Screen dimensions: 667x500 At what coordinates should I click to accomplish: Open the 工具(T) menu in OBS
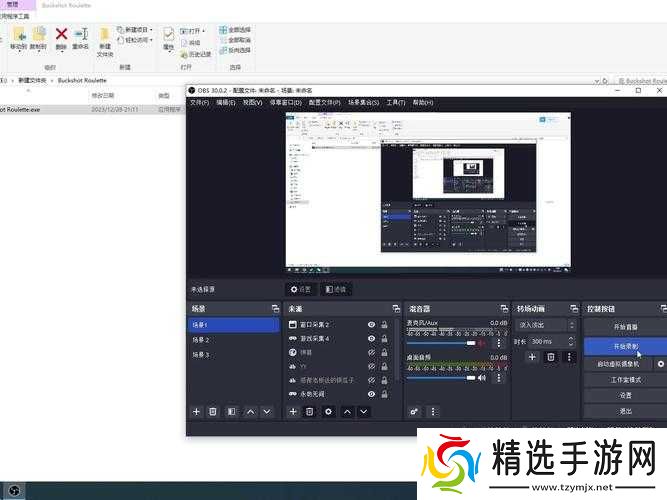click(x=396, y=102)
